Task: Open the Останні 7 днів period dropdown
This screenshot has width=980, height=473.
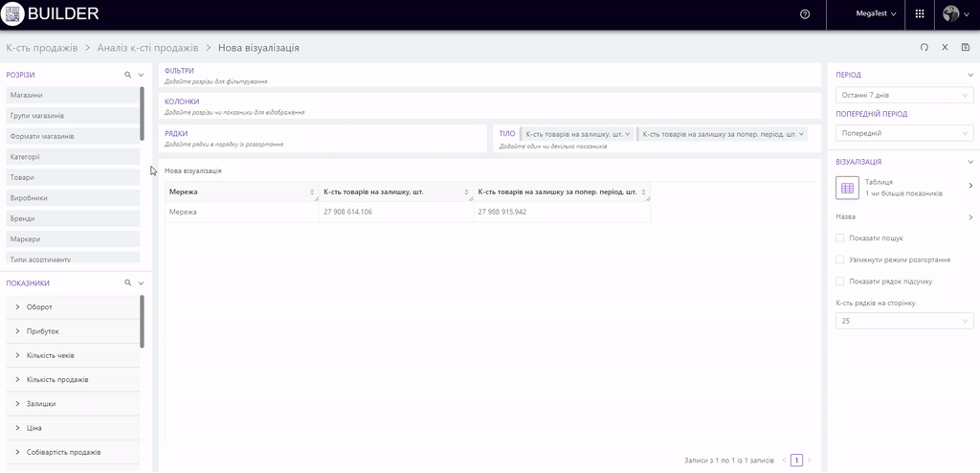Action: [x=904, y=95]
